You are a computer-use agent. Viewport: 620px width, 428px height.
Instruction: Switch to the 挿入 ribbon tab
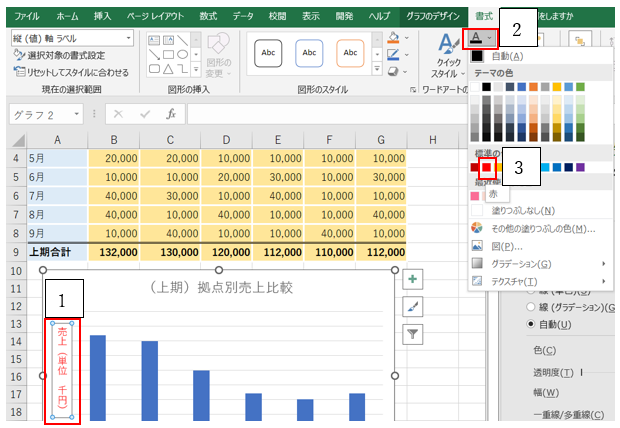pos(102,16)
